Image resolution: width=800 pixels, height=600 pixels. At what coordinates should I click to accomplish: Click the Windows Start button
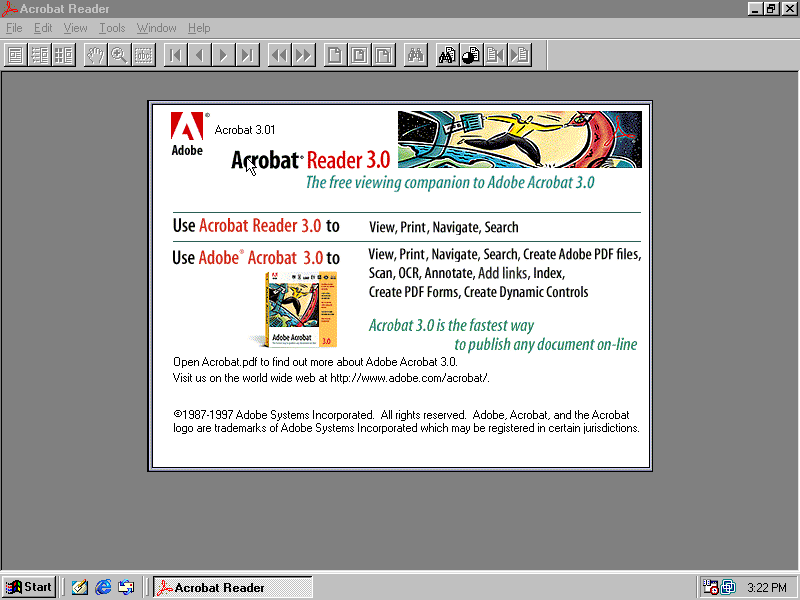point(29,587)
